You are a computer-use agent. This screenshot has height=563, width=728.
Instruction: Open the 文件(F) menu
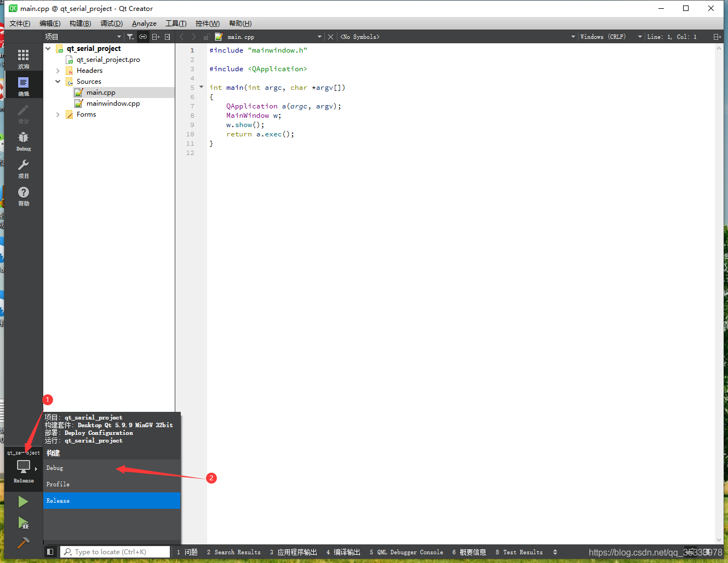[x=20, y=23]
